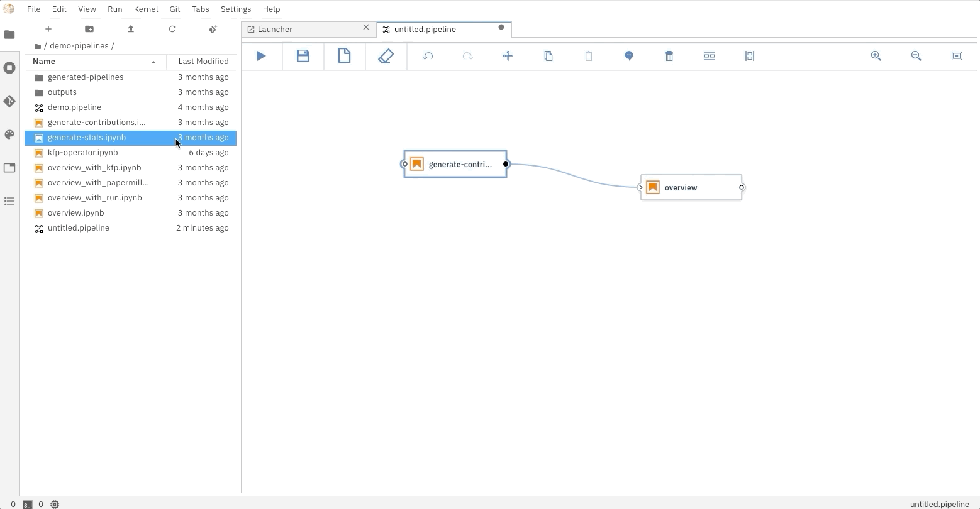This screenshot has height=509, width=980.
Task: Clear the pipeline with the eraser icon
Action: (x=386, y=56)
